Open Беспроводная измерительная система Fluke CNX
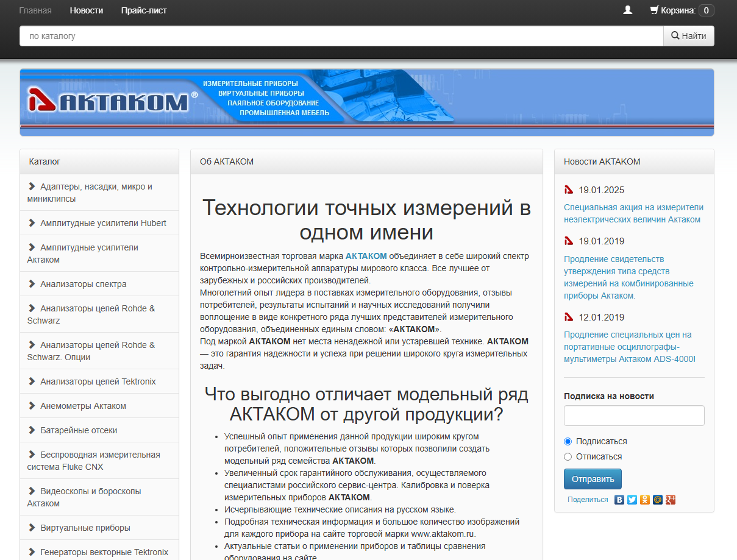Viewport: 737px width, 560px height. (x=99, y=461)
